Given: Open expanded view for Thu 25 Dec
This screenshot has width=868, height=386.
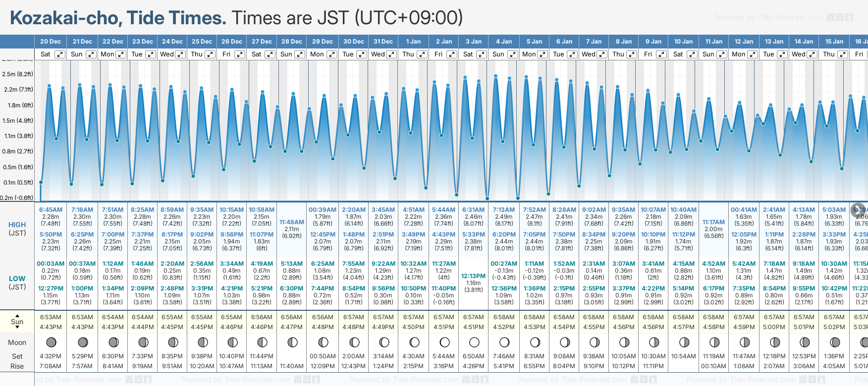Looking at the screenshot, I should point(210,54).
